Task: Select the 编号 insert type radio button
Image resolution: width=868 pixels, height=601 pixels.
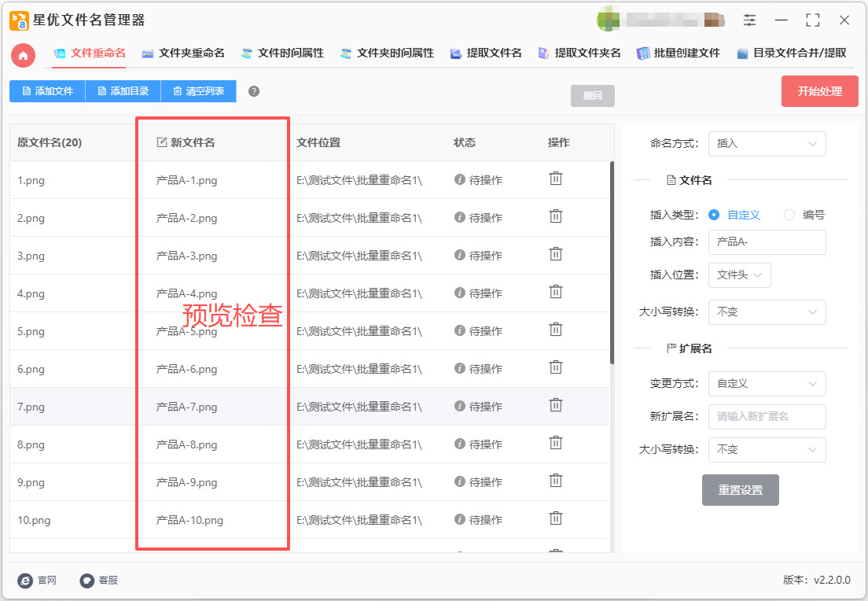Action: coord(789,215)
